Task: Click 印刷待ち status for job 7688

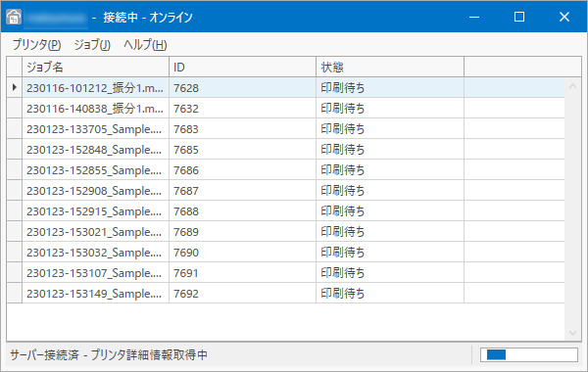Action: click(x=390, y=211)
